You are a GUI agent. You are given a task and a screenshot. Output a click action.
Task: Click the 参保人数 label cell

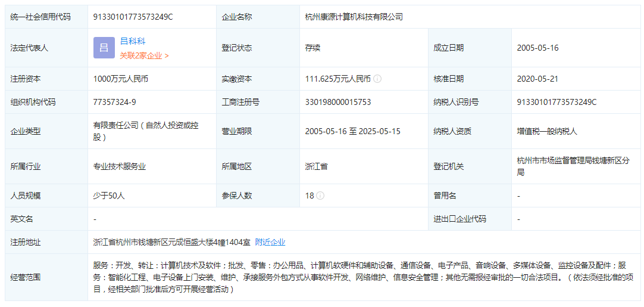tap(258, 196)
